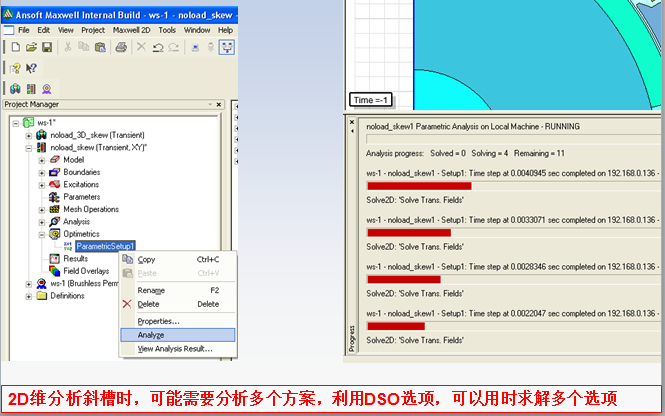Image resolution: width=665 pixels, height=416 pixels.
Task: Expand the Analysis tree node
Action: pyautogui.click(x=42, y=222)
